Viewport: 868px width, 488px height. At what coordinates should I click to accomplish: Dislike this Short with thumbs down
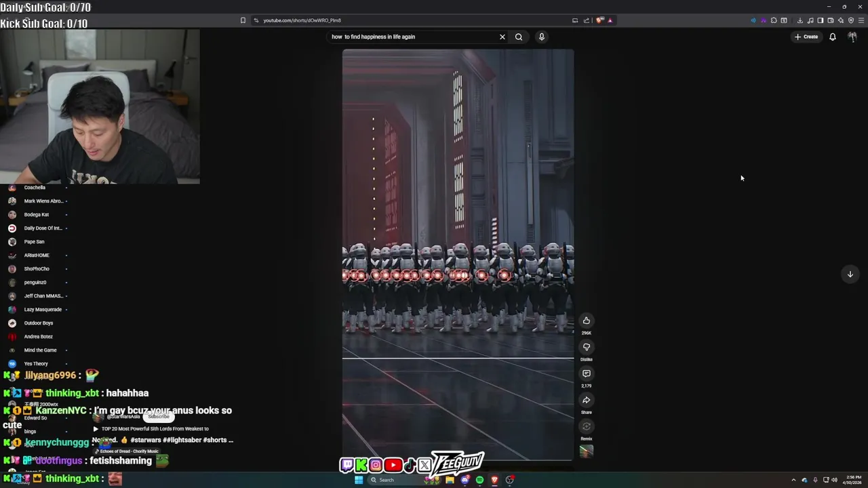587,347
